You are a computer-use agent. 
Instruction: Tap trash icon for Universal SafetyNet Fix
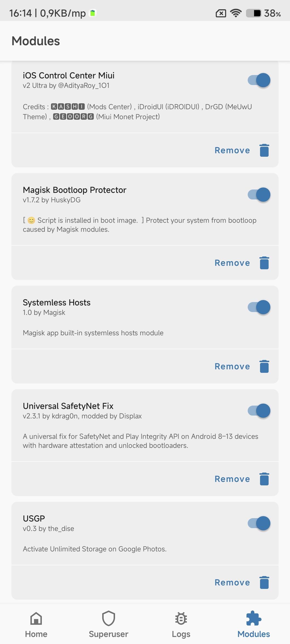click(264, 479)
